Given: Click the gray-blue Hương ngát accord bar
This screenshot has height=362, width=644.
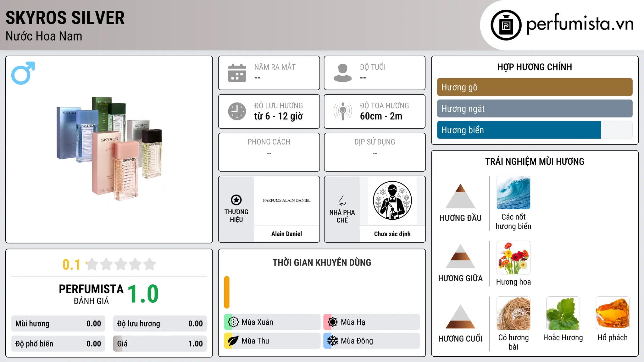Looking at the screenshot, I should click(x=535, y=108).
